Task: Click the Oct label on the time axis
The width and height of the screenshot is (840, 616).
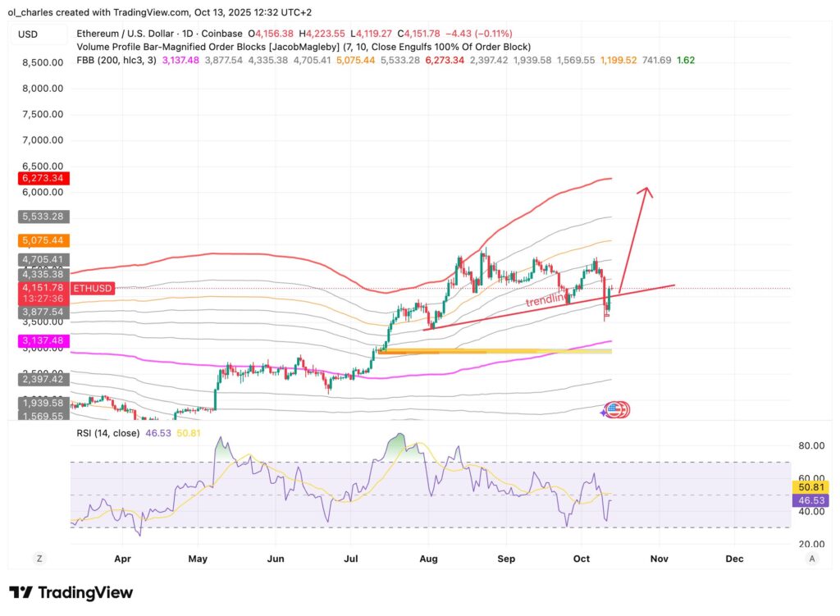Action: (582, 559)
